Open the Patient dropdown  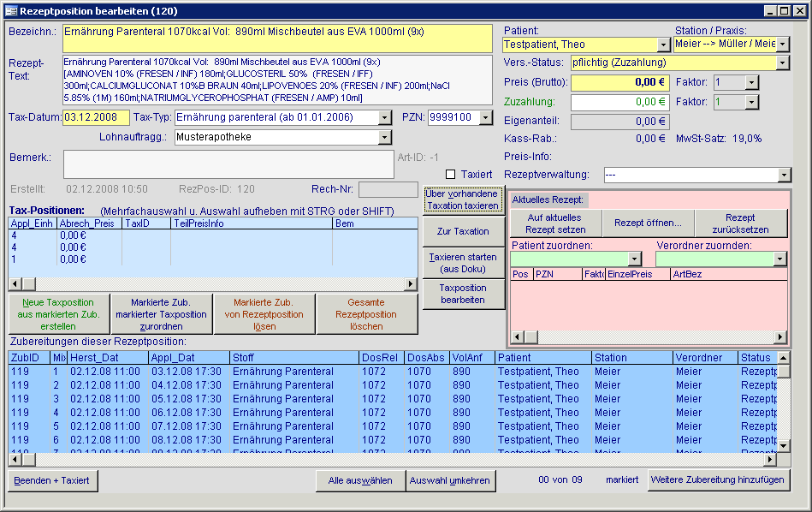point(663,45)
